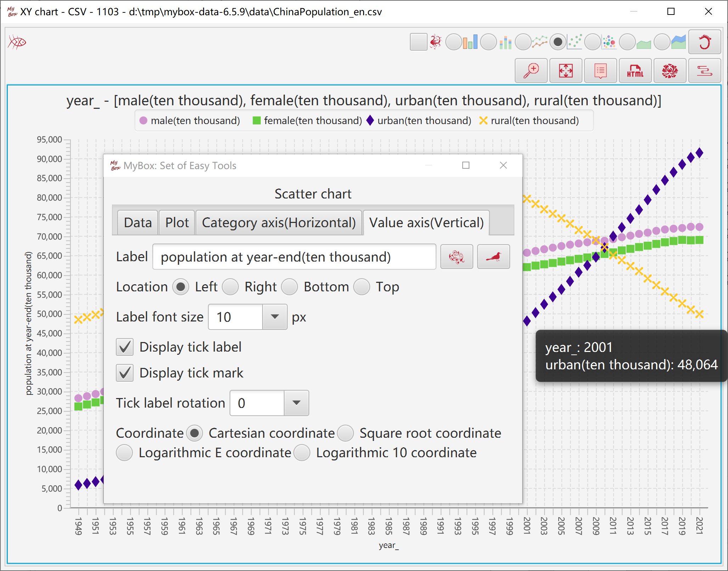
Task: Set axis Location to Bottom
Action: pos(289,287)
